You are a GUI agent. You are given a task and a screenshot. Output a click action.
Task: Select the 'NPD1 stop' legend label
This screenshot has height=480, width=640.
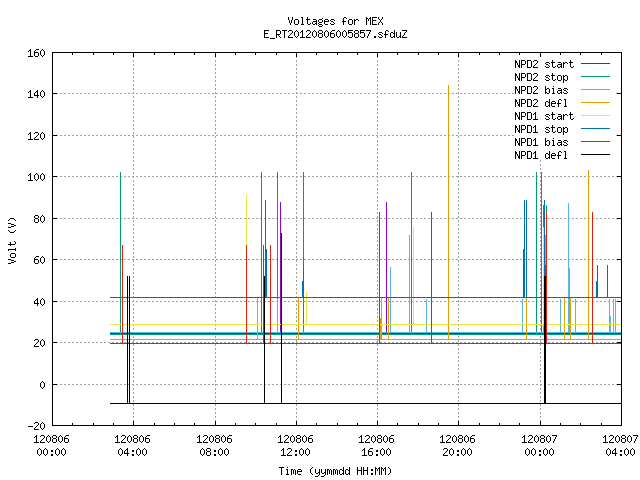pos(541,129)
